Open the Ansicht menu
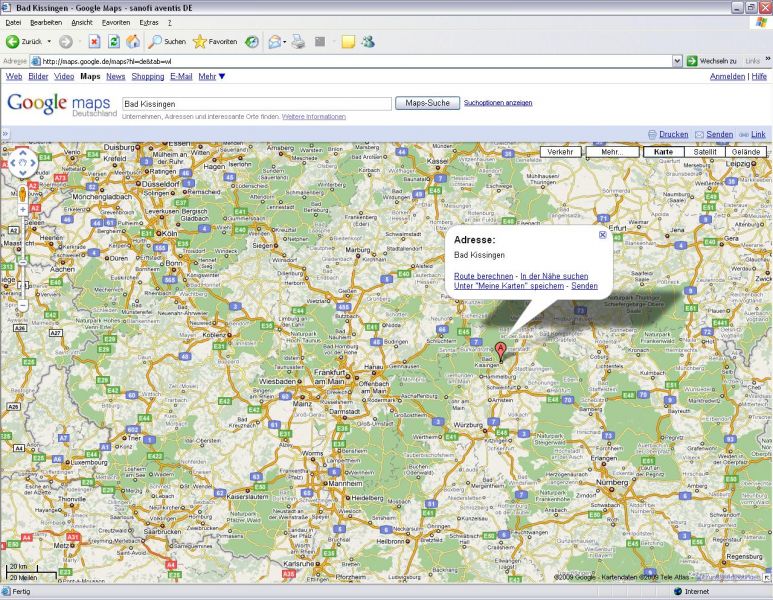This screenshot has width=773, height=600. (82, 23)
